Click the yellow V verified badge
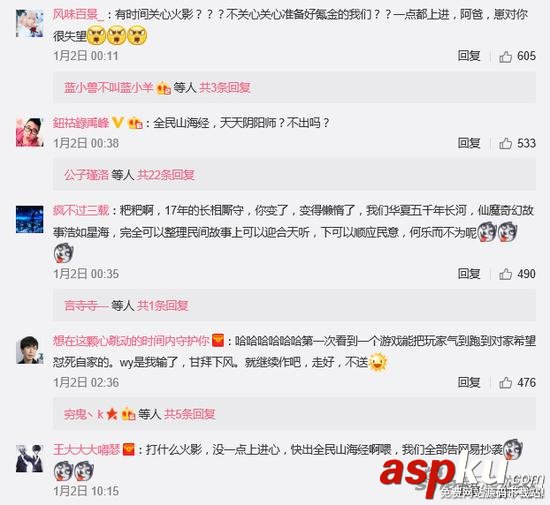550x505 pixels. 118,123
